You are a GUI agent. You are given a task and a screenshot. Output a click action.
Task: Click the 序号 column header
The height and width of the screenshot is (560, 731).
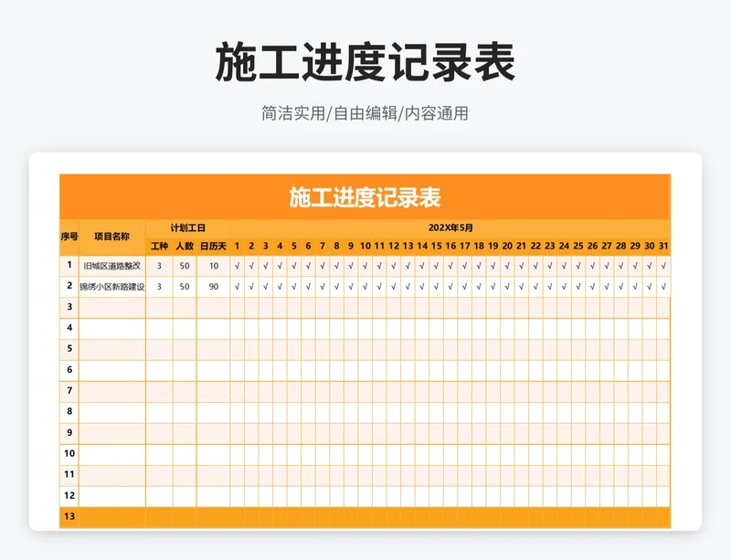pyautogui.click(x=69, y=237)
